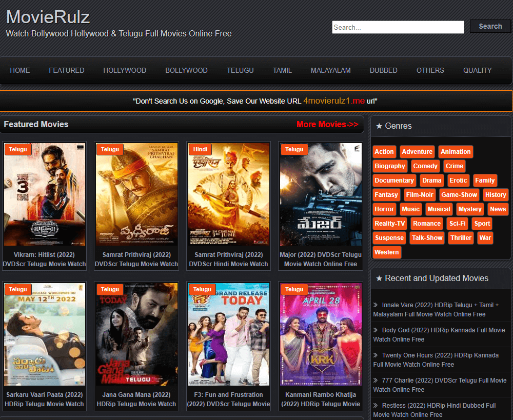Open Twenty One Hours (2022) recent link
513x420 pixels.
(x=436, y=360)
